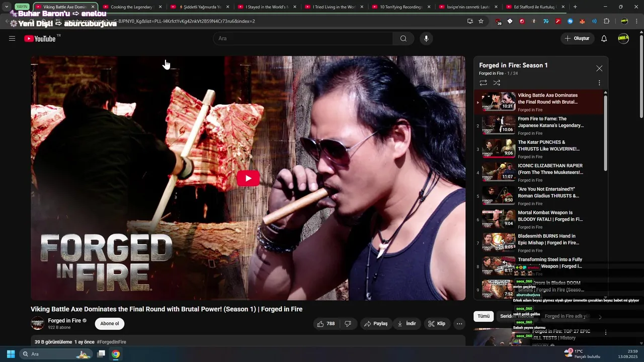
Task: Open the notifications bell
Action: coord(604,38)
